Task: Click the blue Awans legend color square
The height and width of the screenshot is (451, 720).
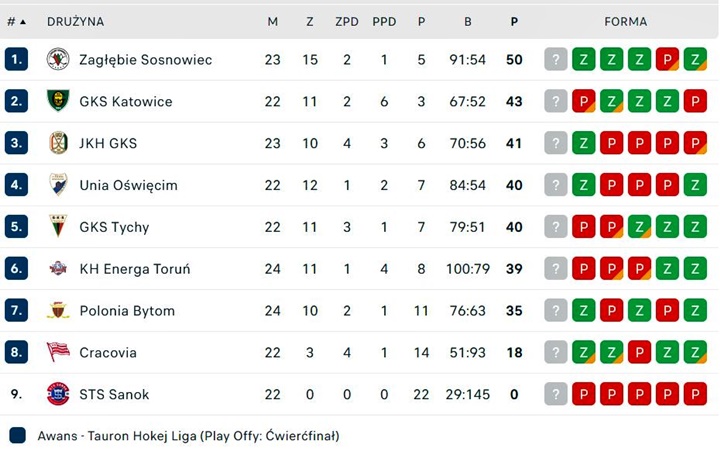Action: [x=17, y=436]
